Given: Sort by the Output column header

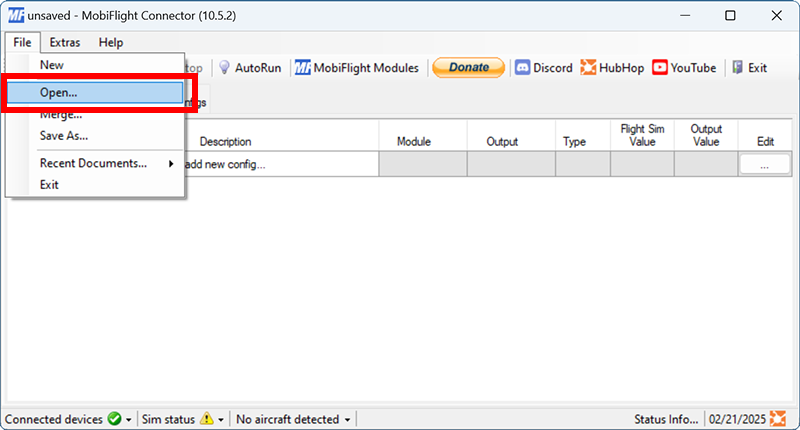Looking at the screenshot, I should 502,141.
